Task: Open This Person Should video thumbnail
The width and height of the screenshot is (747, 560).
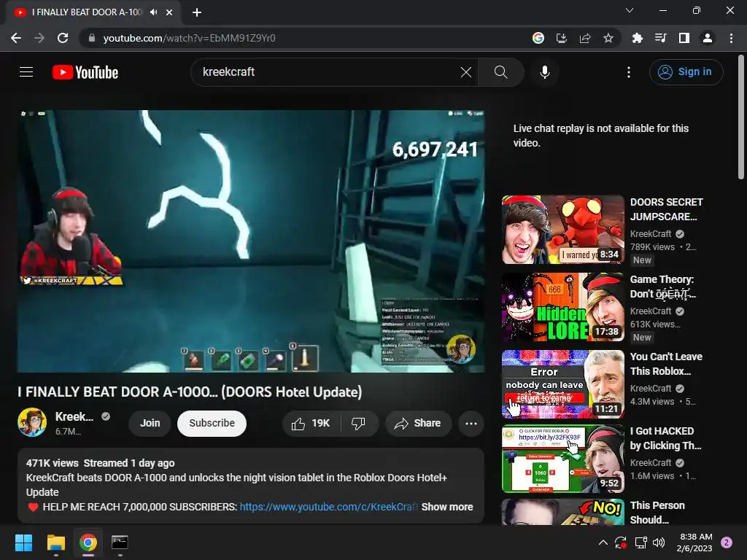Action: click(x=563, y=512)
